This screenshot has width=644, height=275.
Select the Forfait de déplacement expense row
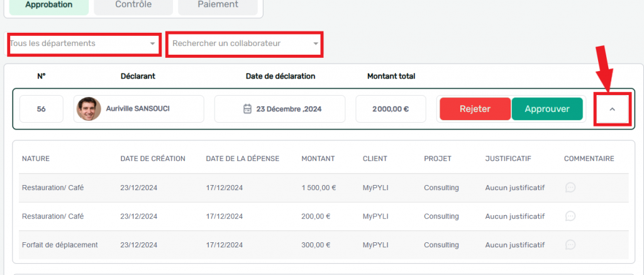pos(324,245)
